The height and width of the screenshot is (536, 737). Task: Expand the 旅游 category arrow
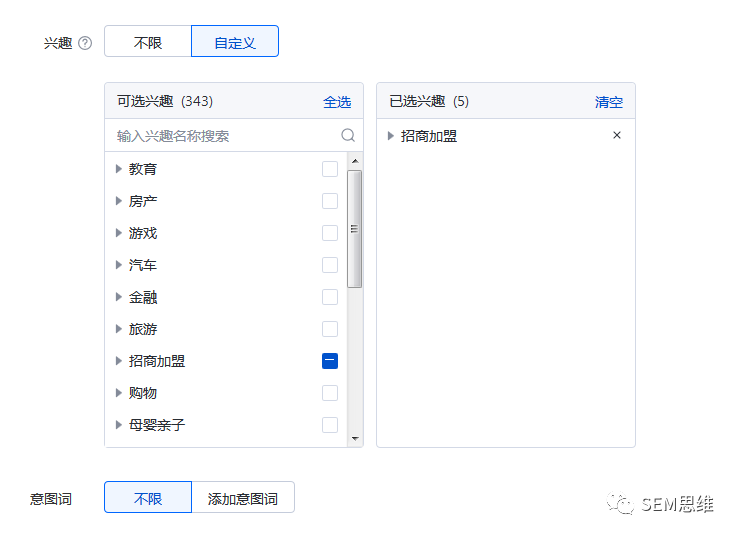tap(119, 329)
